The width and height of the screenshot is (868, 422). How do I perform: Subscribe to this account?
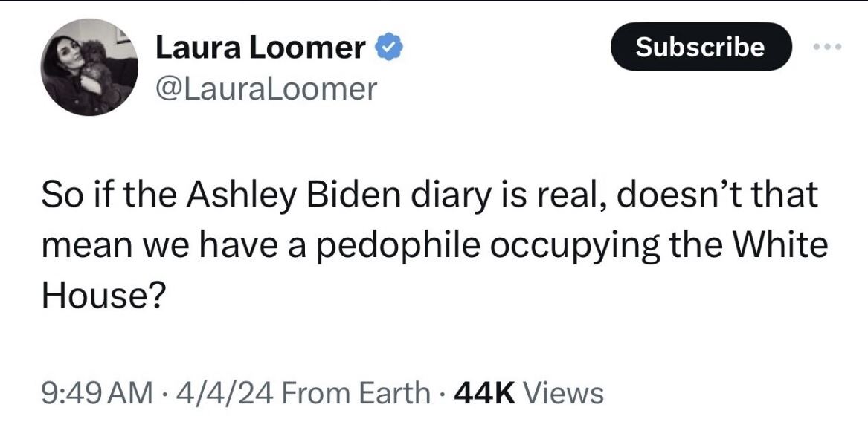pos(701,47)
